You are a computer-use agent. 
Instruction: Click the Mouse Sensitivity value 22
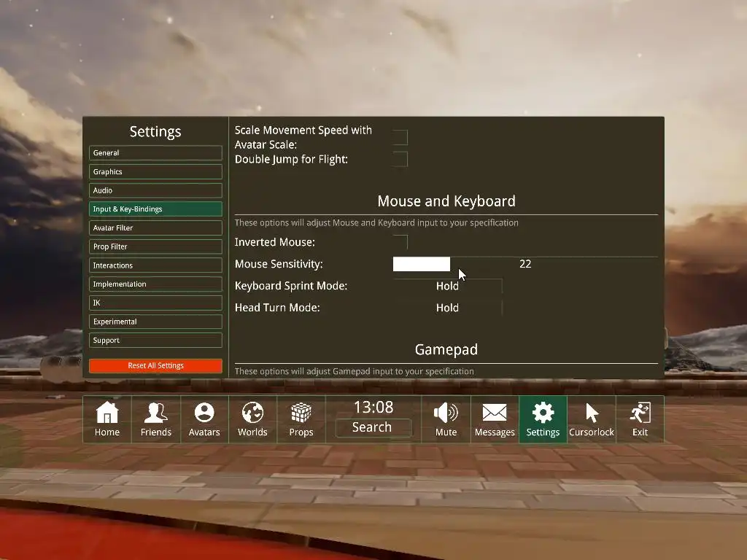(525, 264)
